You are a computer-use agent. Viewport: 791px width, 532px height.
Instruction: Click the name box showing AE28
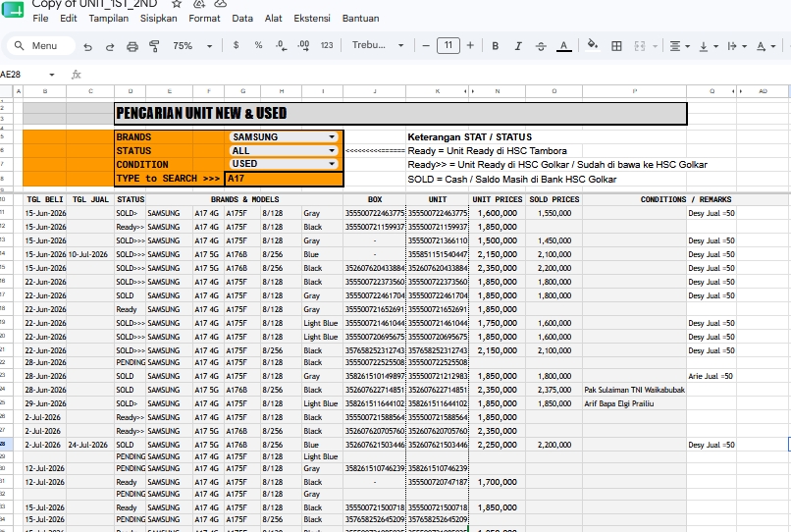(x=23, y=75)
